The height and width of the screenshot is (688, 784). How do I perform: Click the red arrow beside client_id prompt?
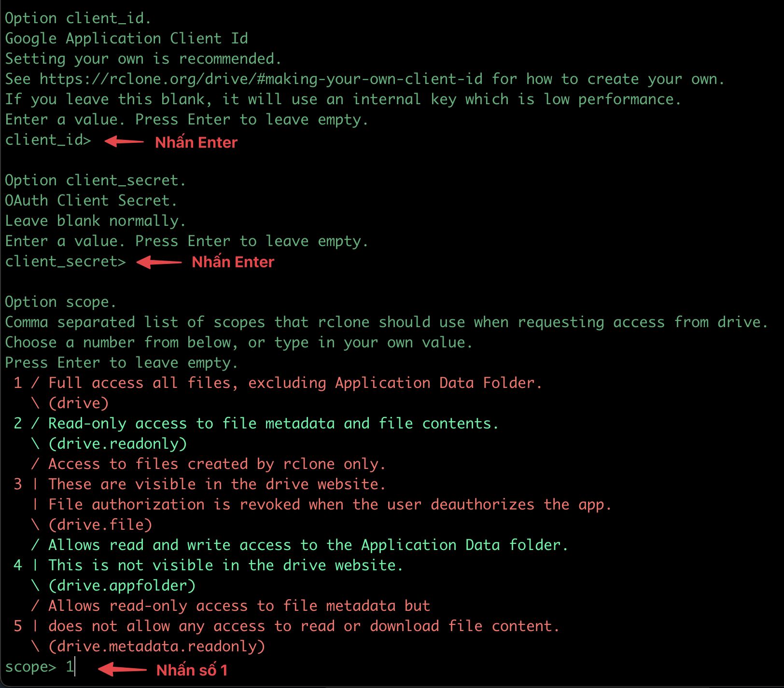tap(124, 141)
